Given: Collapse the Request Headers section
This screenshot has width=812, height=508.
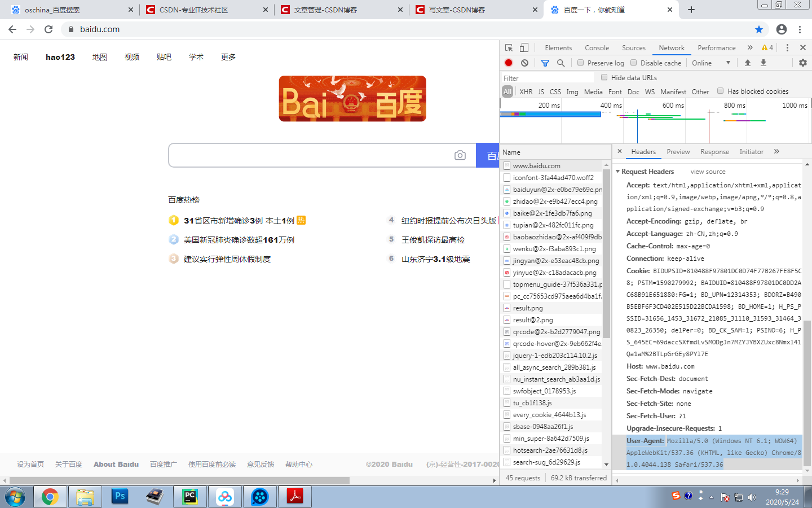Looking at the screenshot, I should [618, 172].
